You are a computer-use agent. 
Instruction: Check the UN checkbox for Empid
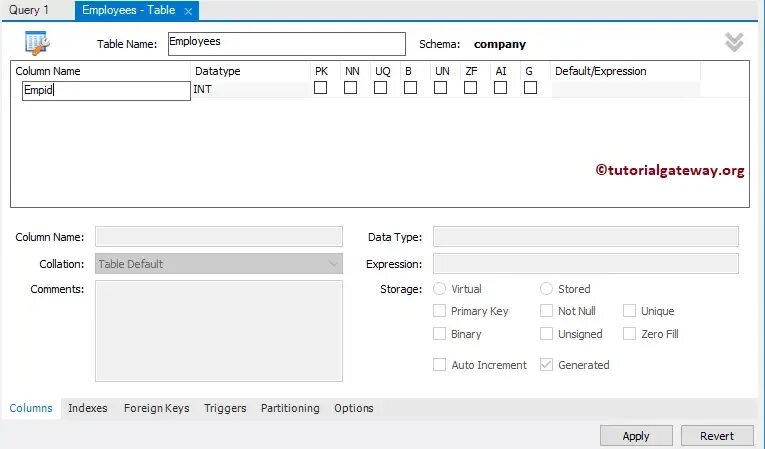[441, 88]
